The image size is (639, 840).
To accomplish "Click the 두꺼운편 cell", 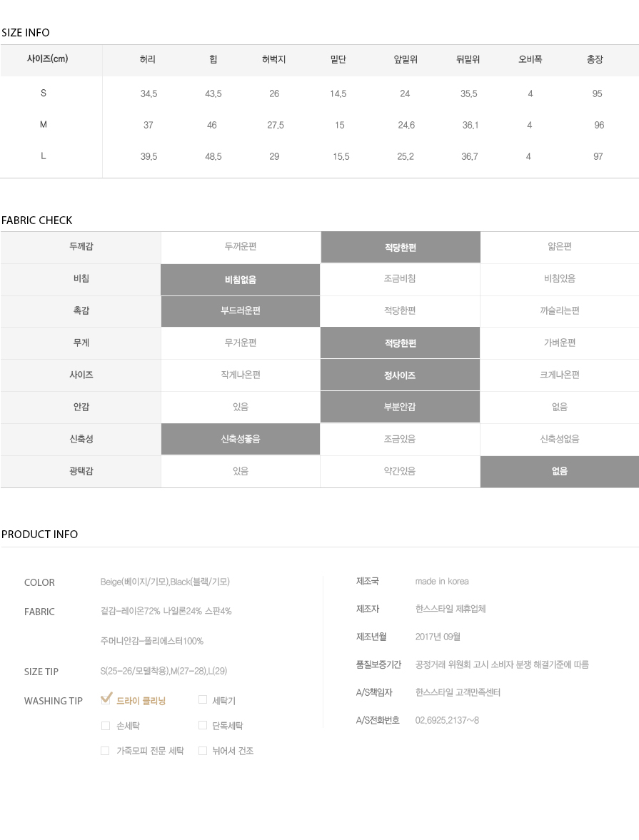I will point(240,247).
